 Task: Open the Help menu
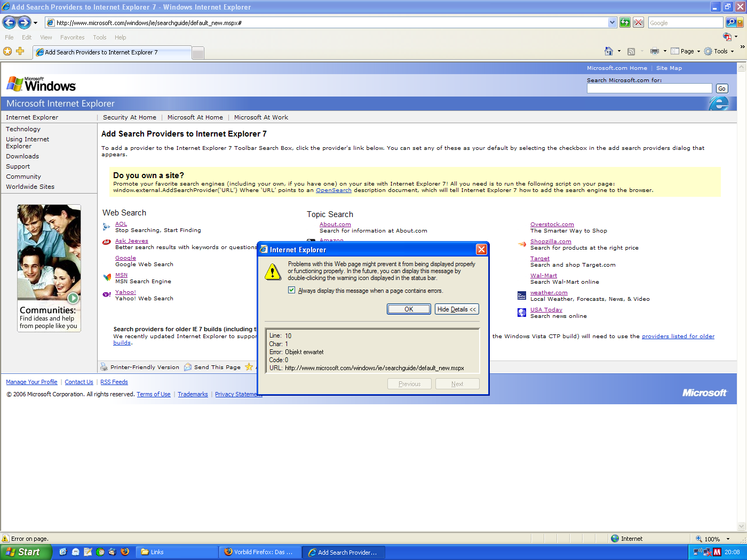tap(120, 37)
